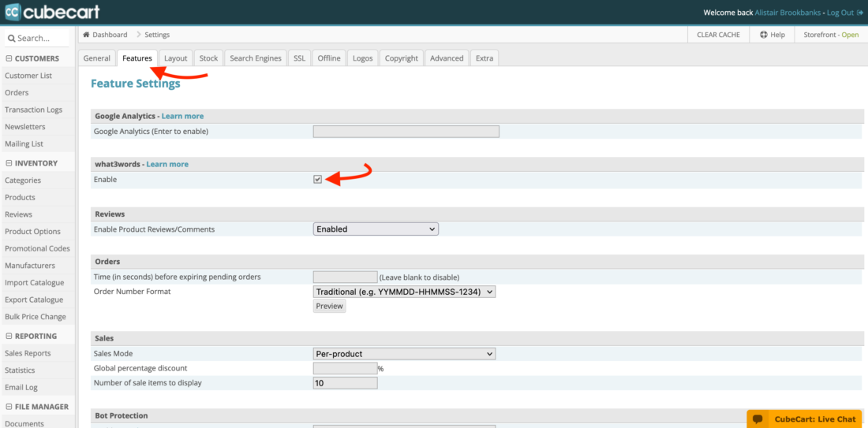Image resolution: width=868 pixels, height=428 pixels.
Task: Collapse the Reporting sidebar section
Action: click(x=9, y=336)
